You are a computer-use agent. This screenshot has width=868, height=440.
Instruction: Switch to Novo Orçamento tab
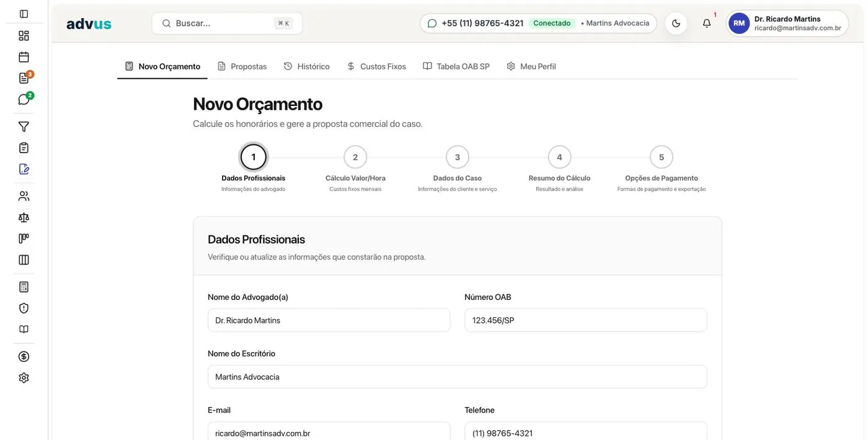tap(162, 66)
